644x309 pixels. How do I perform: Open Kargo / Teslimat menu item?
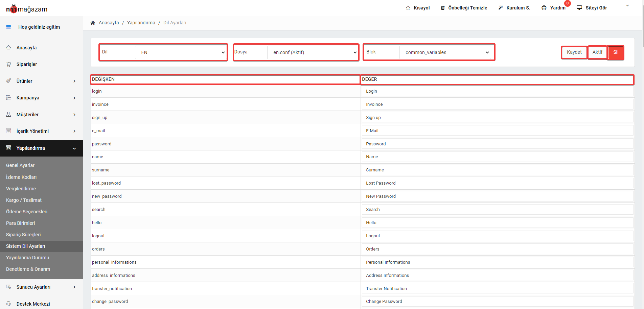24,200
